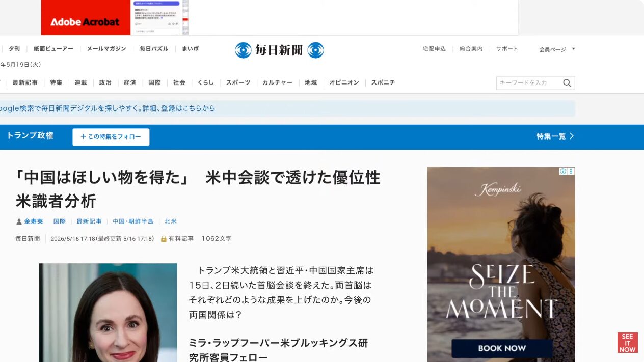This screenshot has width=644, height=362.
Task: Open the くらし navigation item
Action: point(206,82)
